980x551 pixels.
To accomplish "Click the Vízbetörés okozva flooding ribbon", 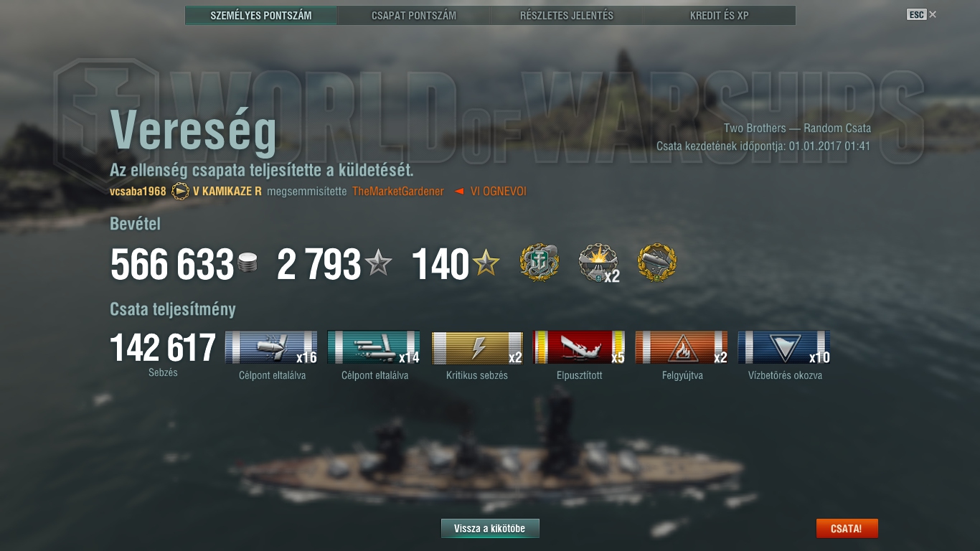I will click(x=785, y=347).
